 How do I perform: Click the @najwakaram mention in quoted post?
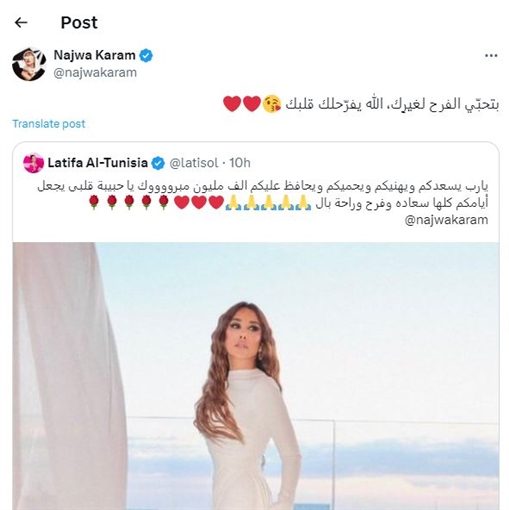(446, 220)
